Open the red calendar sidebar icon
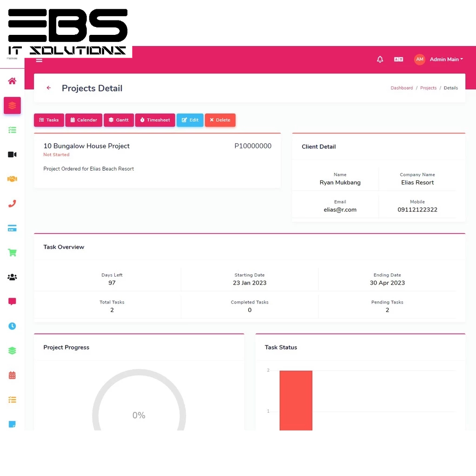Image resolution: width=476 pixels, height=476 pixels. [12, 375]
